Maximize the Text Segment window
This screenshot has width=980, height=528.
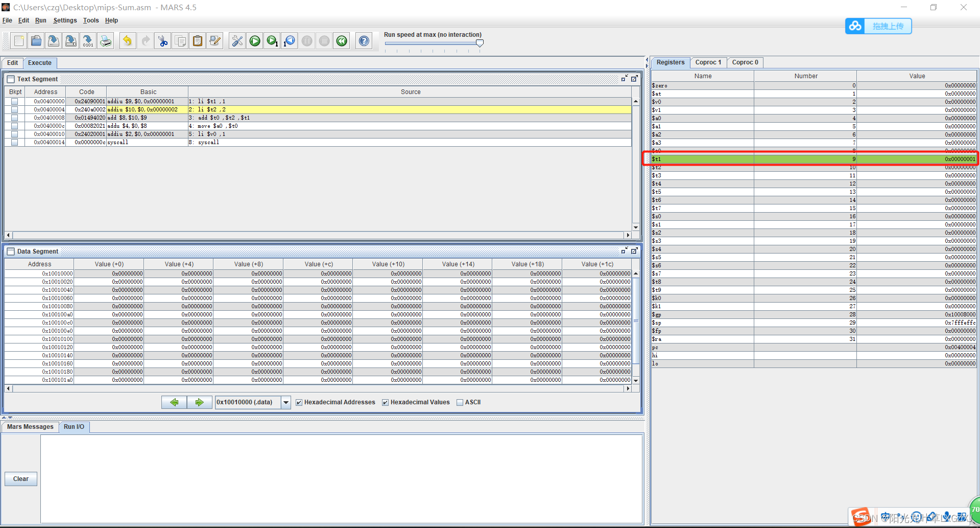tap(634, 79)
